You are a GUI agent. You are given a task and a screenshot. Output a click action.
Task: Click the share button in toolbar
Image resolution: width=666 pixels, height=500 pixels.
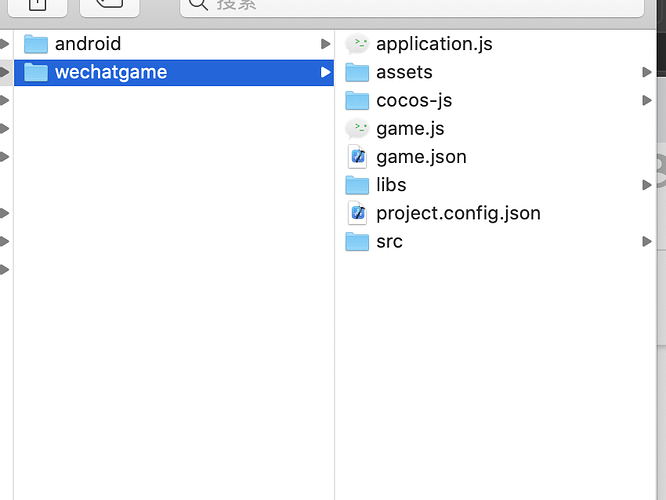point(36,5)
